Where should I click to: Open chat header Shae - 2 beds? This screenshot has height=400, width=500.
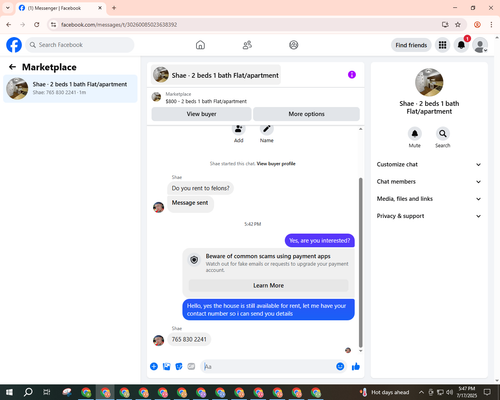pos(216,75)
